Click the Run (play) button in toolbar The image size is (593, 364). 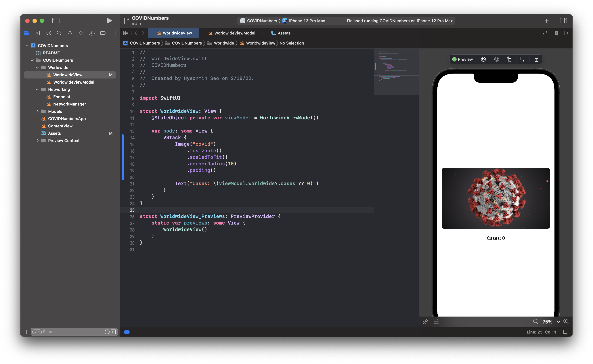click(x=109, y=21)
